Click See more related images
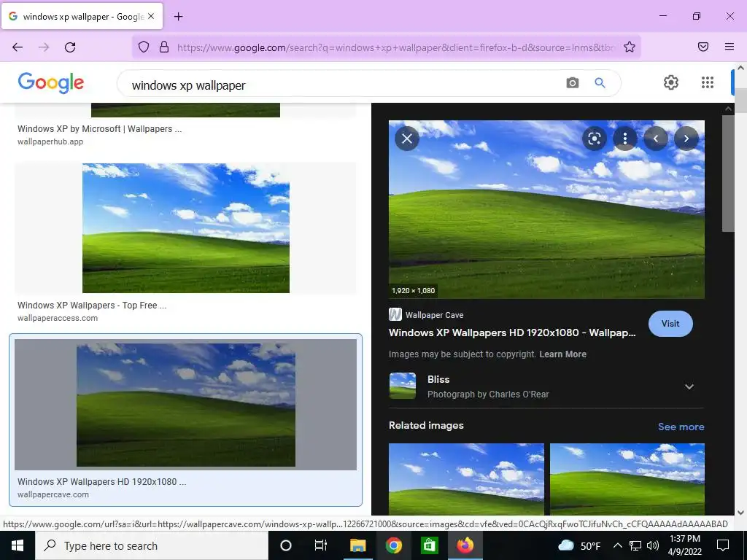747x560 pixels. pyautogui.click(x=681, y=427)
